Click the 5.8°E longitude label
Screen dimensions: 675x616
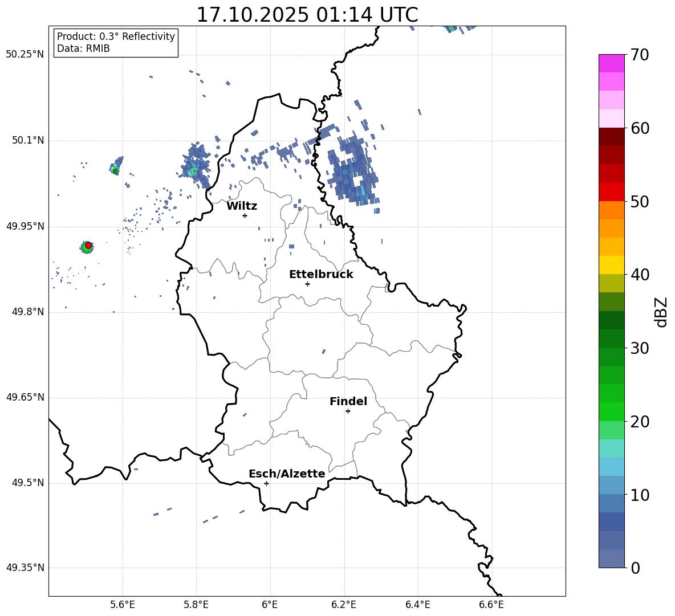pos(196,605)
